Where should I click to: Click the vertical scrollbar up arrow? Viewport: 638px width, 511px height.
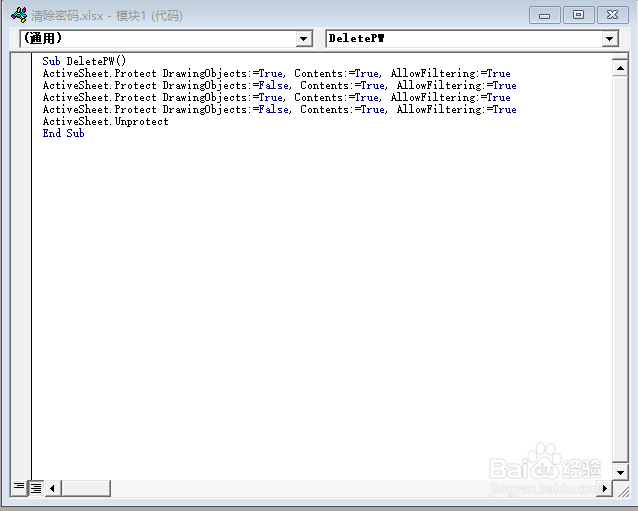tap(620, 68)
